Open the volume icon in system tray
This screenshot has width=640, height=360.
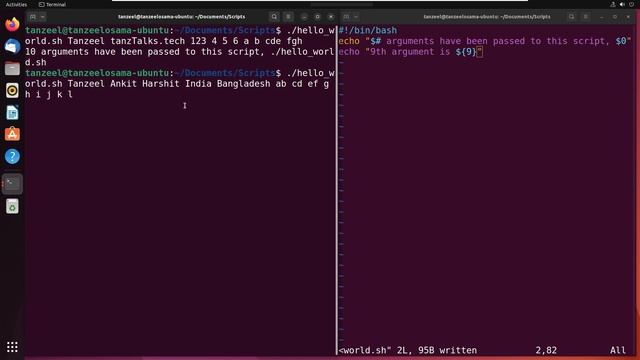point(622,4)
